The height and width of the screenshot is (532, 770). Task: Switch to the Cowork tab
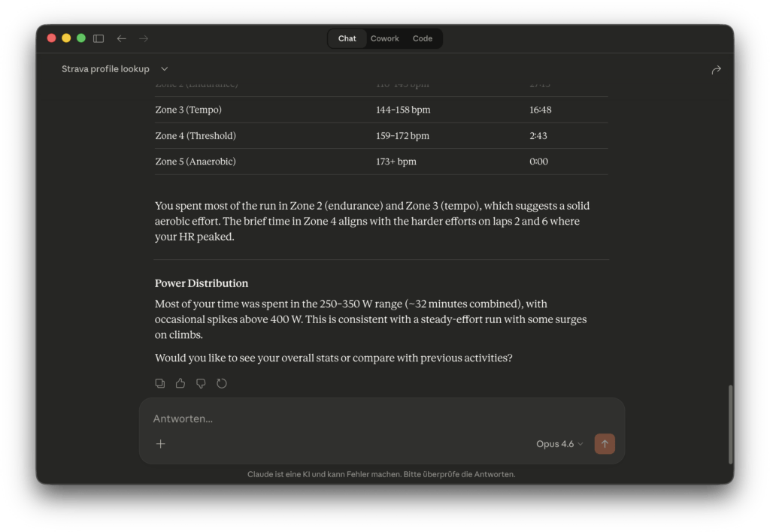coord(384,38)
